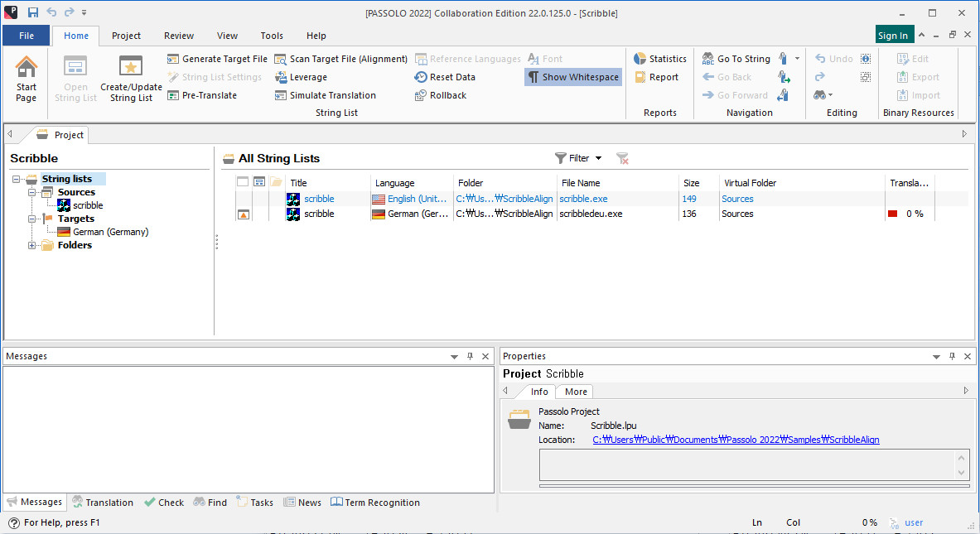Click the next bookmark icon with green arrow
This screenshot has height=534, width=980.
(x=783, y=77)
